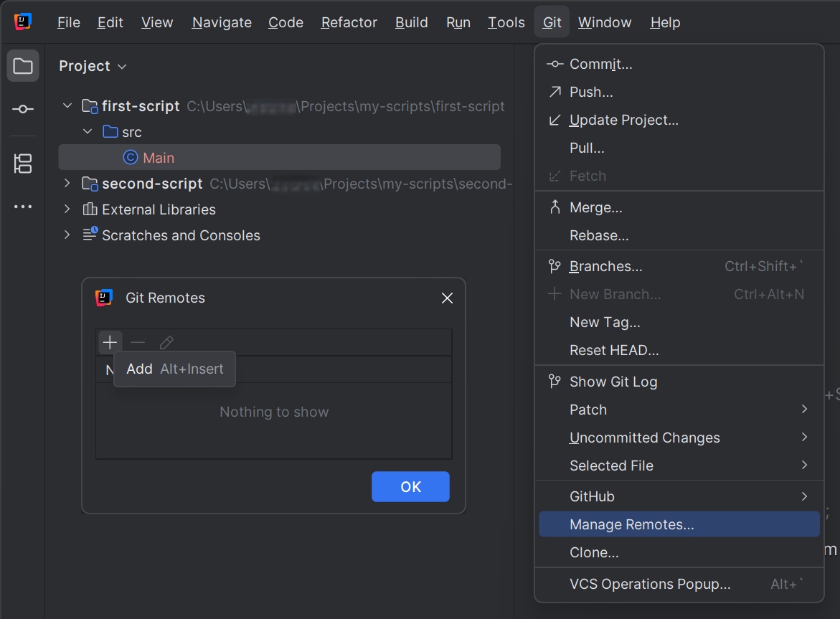This screenshot has height=619, width=840.
Task: Show more tool windows ellipsis
Action: point(22,207)
